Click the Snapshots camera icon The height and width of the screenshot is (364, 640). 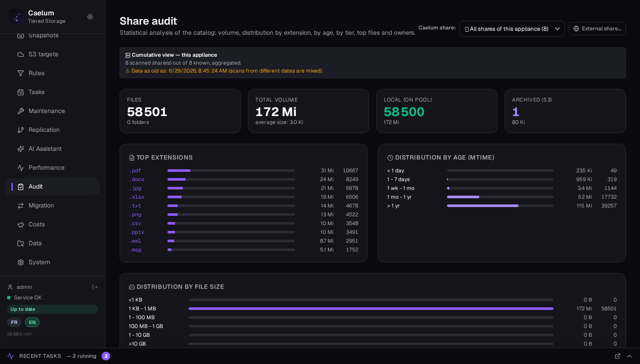pos(21,35)
